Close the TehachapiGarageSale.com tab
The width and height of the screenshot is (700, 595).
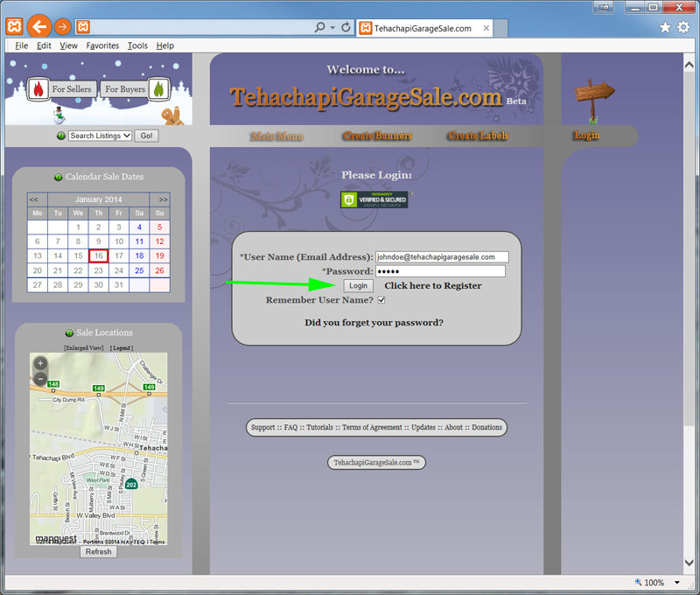pos(486,28)
